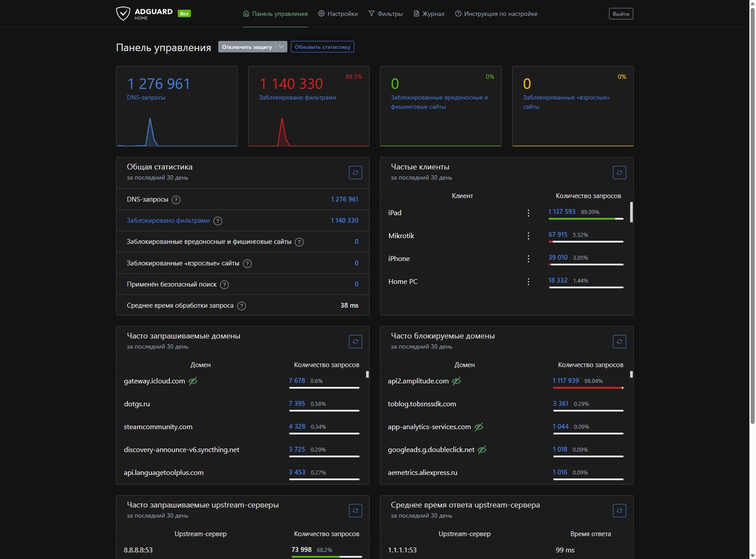756x559 pixels.
Task: Open help tooltip for DNS-запросы row
Action: point(176,200)
